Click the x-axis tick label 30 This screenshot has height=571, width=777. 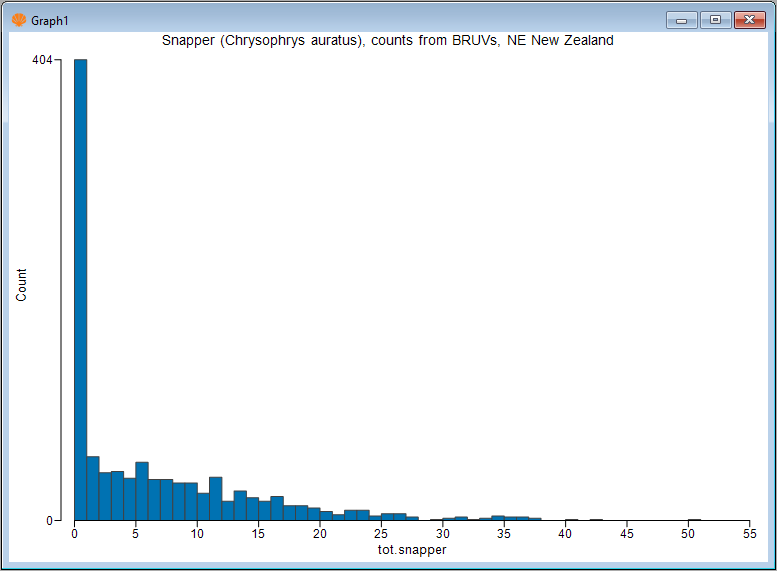(443, 535)
